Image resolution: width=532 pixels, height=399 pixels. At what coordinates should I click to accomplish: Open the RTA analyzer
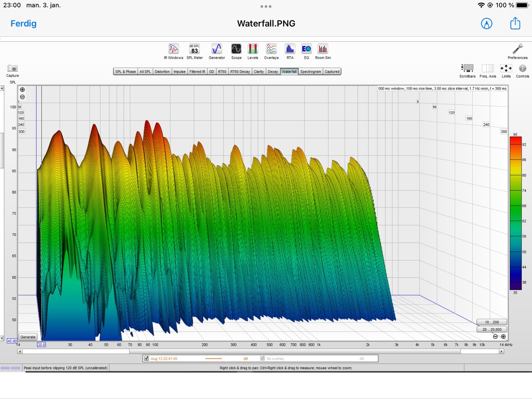290,51
